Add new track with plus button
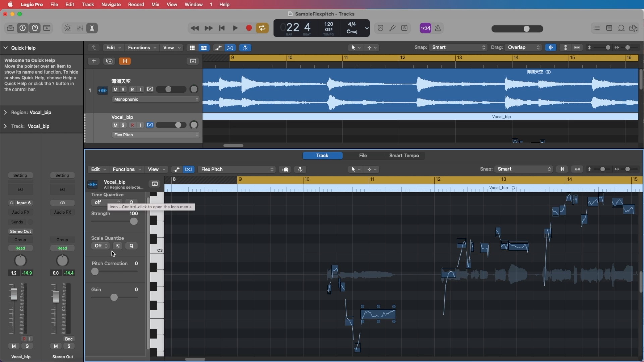Image resolution: width=644 pixels, height=362 pixels. pyautogui.click(x=94, y=61)
